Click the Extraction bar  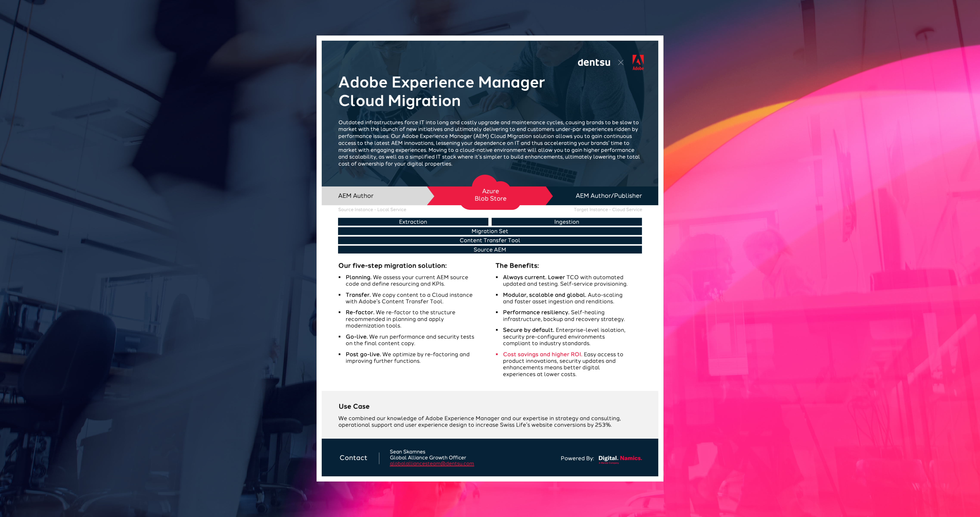tap(413, 222)
